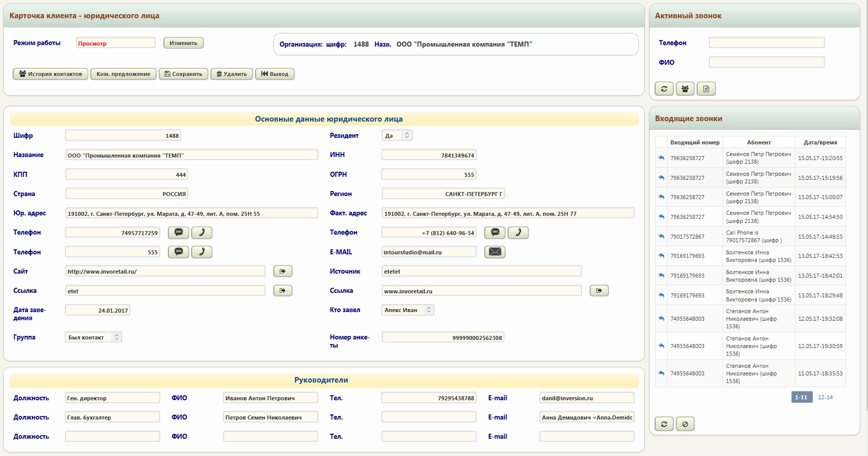Click the Изменить button
The image size is (868, 456).
point(183,43)
